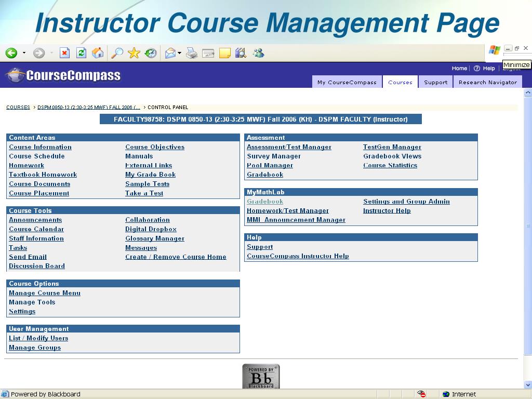Screen dimensions: 532x399
Task: Open the Course Information link
Action: point(40,147)
